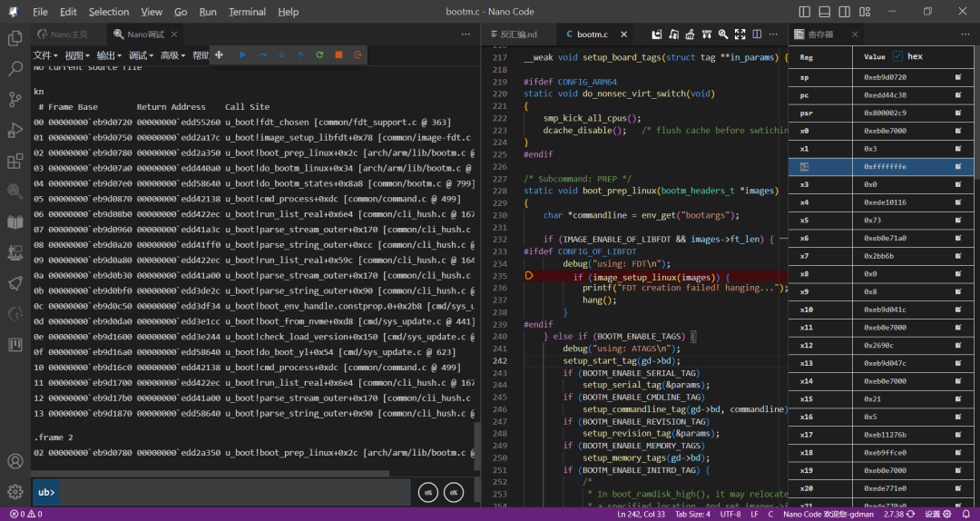Open the 调试 dropdown menu

click(141, 55)
